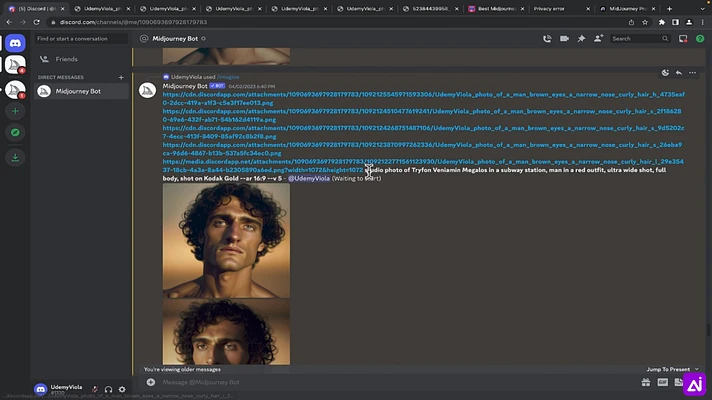Open link ending 537a5fc34ec0.png
The width and height of the screenshot is (712, 400).
pos(422,149)
